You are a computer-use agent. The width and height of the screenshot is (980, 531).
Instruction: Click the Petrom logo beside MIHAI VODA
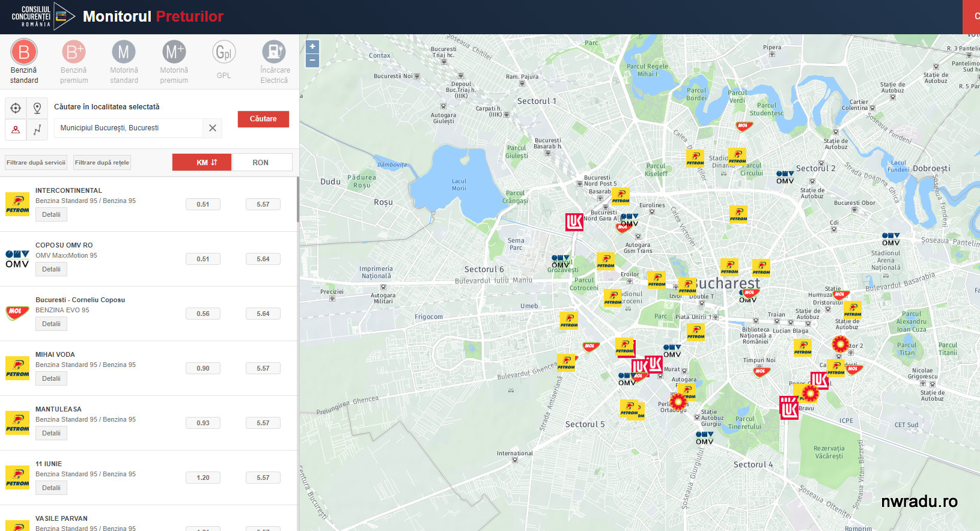17,368
